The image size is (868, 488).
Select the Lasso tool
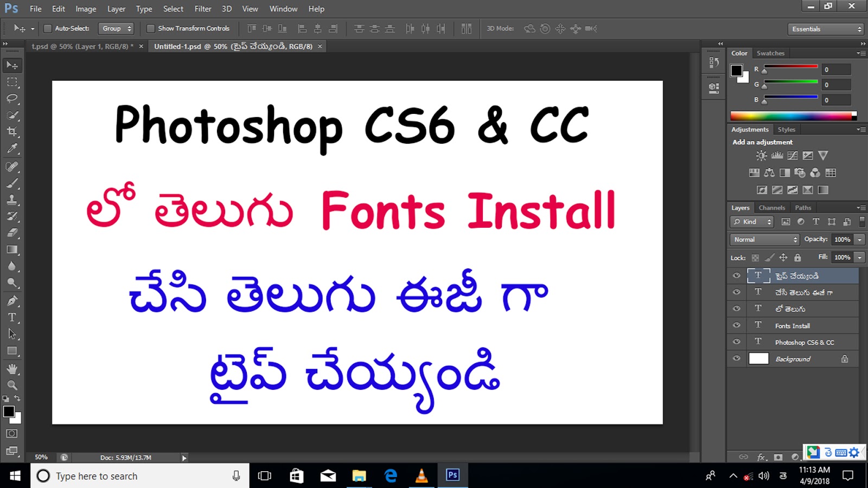click(x=12, y=99)
